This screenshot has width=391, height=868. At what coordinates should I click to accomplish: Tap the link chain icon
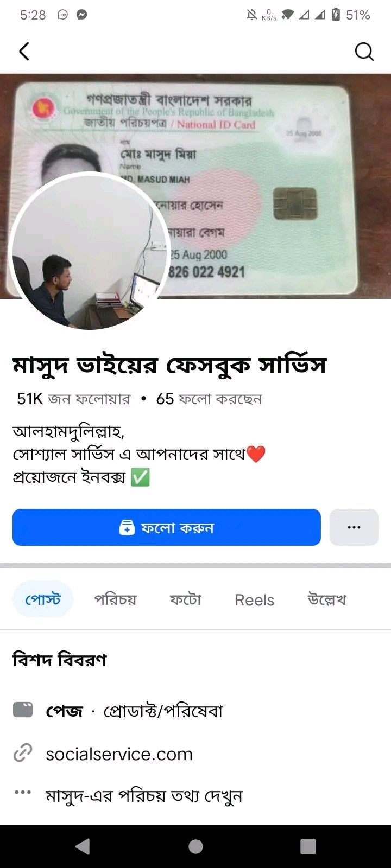pyautogui.click(x=23, y=753)
